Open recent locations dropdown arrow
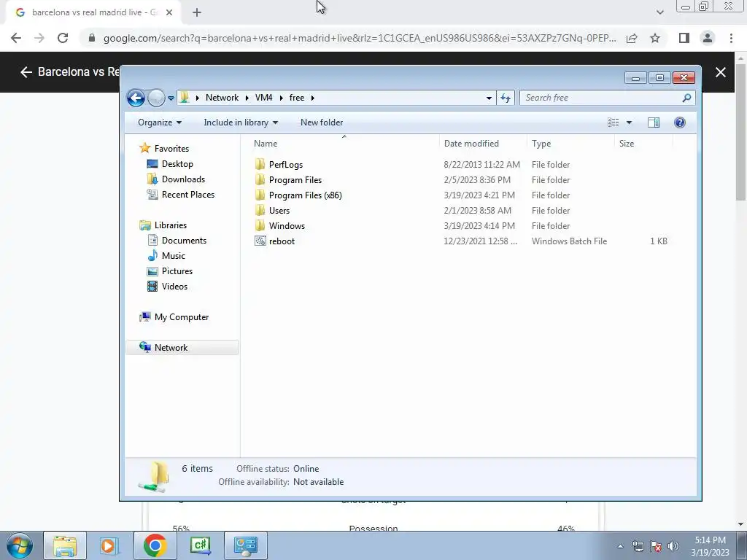This screenshot has width=747, height=560. pyautogui.click(x=171, y=98)
